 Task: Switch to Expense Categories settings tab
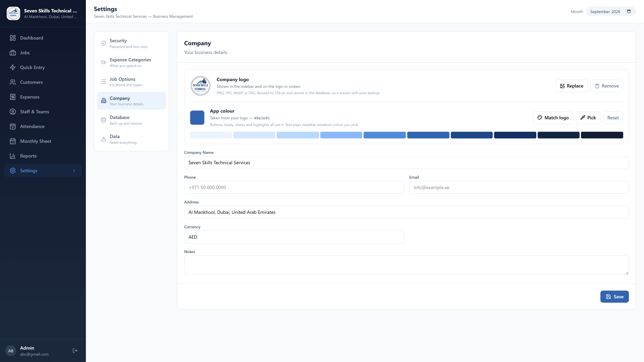131,63
